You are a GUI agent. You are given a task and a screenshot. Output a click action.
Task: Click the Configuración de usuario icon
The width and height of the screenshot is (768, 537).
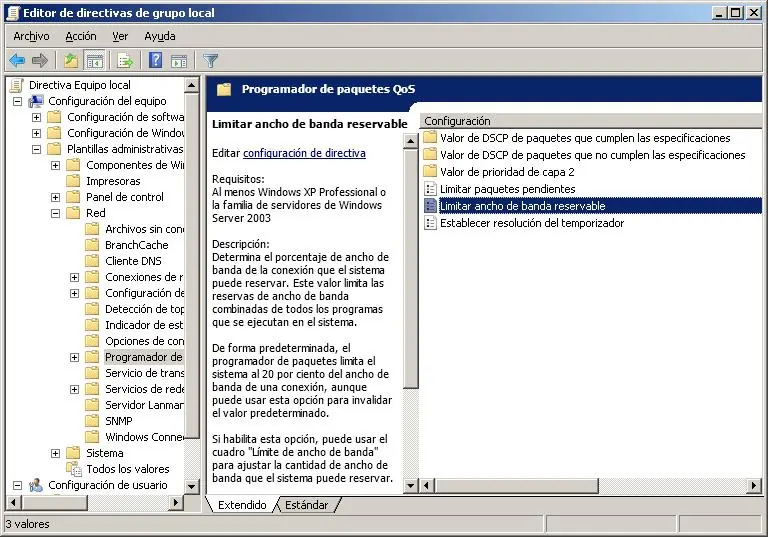pyautogui.click(x=36, y=485)
